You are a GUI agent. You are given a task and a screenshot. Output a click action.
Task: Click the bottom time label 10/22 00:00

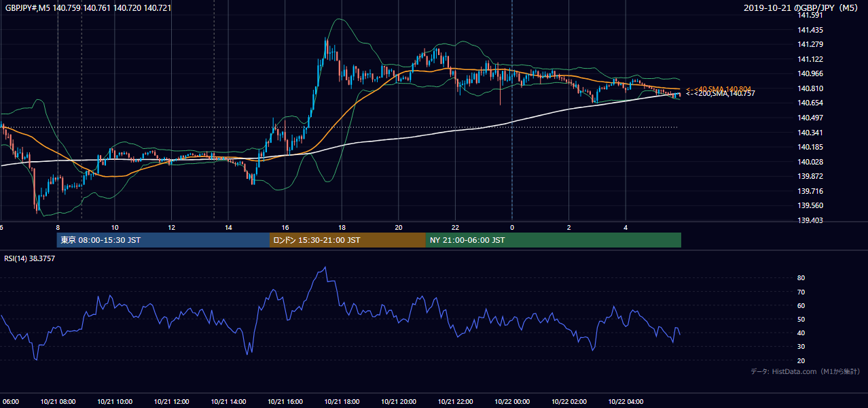click(512, 402)
